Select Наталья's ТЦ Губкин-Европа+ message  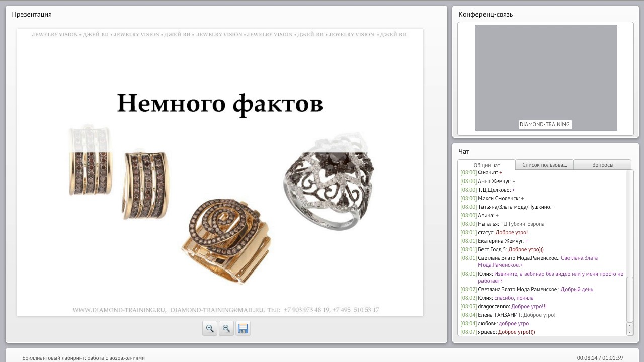click(x=504, y=224)
